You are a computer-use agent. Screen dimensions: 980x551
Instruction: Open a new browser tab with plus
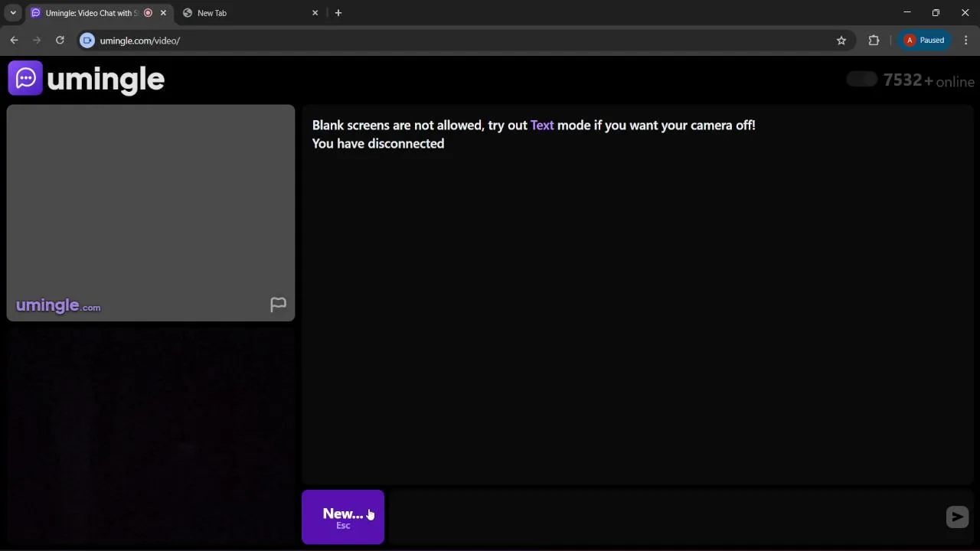click(x=338, y=13)
